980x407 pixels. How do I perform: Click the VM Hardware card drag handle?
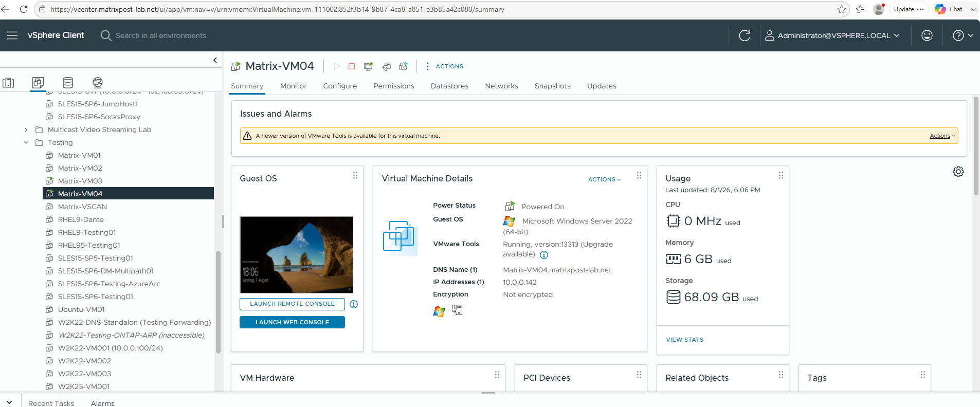tap(497, 375)
